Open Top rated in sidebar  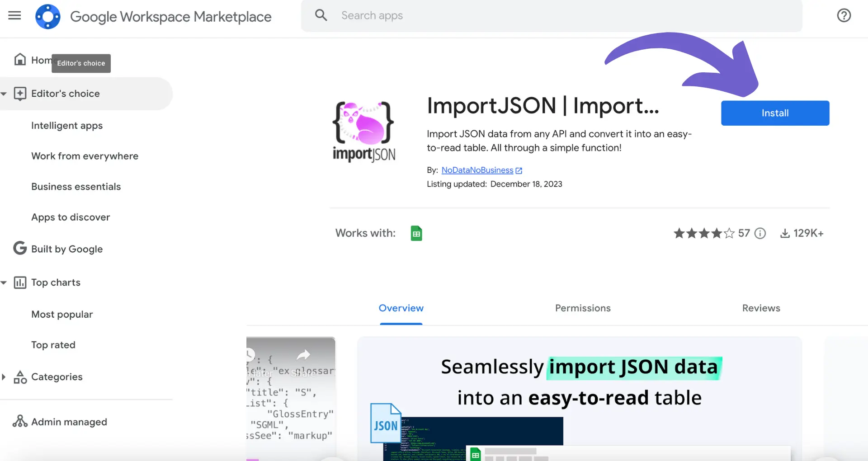[53, 345]
